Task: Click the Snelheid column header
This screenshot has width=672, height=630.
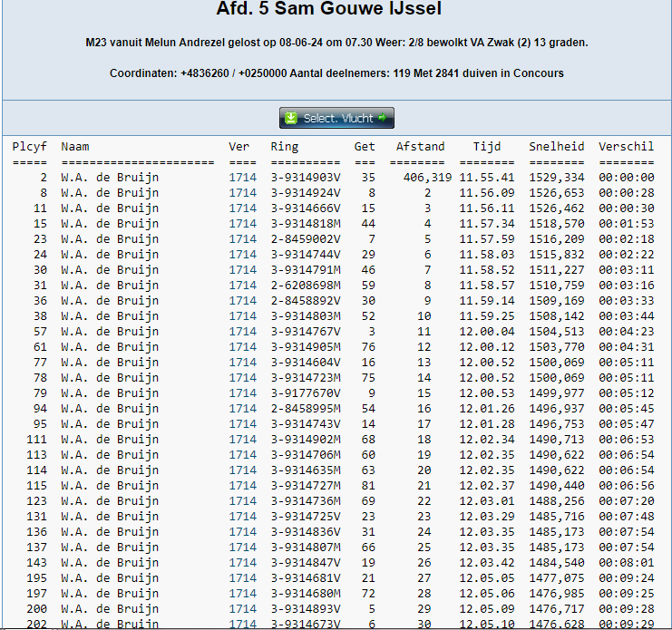Action: pyautogui.click(x=557, y=147)
